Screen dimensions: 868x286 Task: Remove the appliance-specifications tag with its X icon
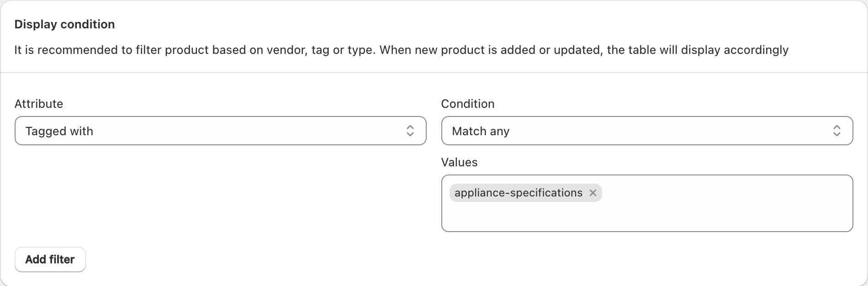[x=593, y=193]
